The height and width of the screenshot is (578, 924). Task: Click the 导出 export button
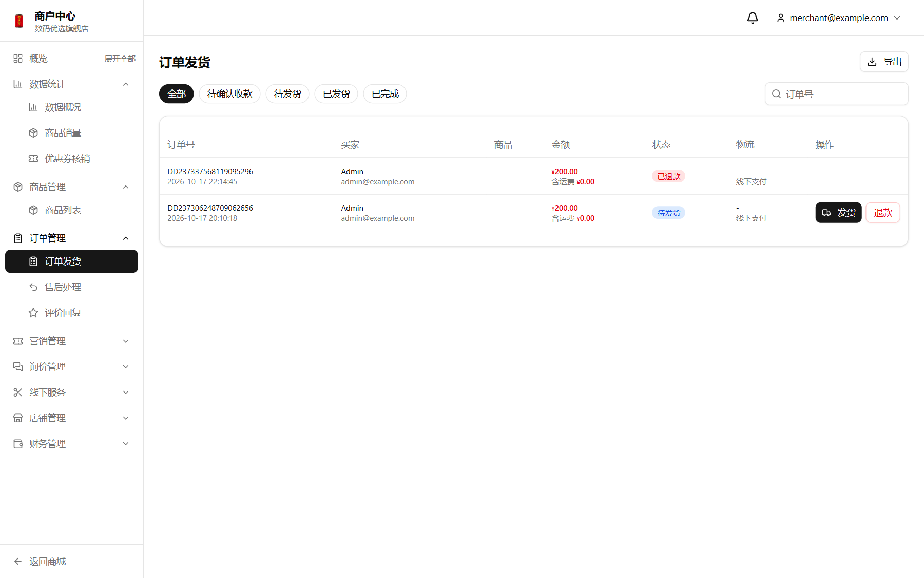click(884, 62)
